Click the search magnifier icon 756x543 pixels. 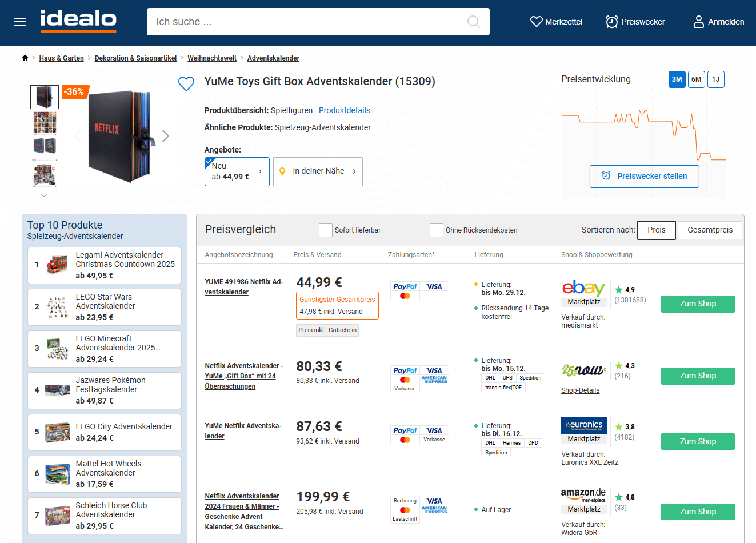click(473, 22)
